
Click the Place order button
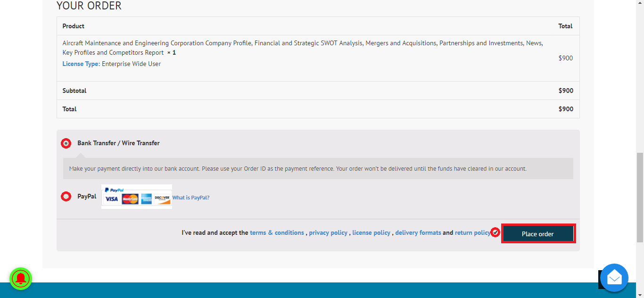pyautogui.click(x=538, y=234)
